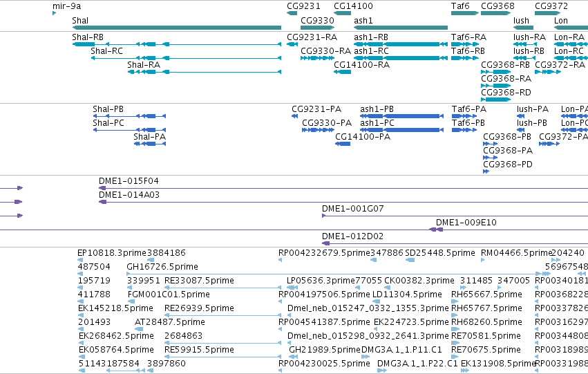588x374 pixels.
Task: Select the AT28487.5prime EST label
Action: [x=170, y=323]
